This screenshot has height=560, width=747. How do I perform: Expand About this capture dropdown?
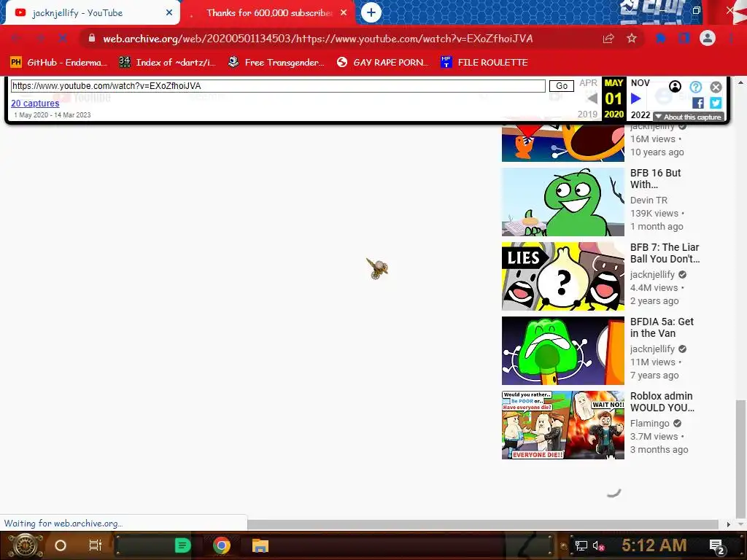689,117
